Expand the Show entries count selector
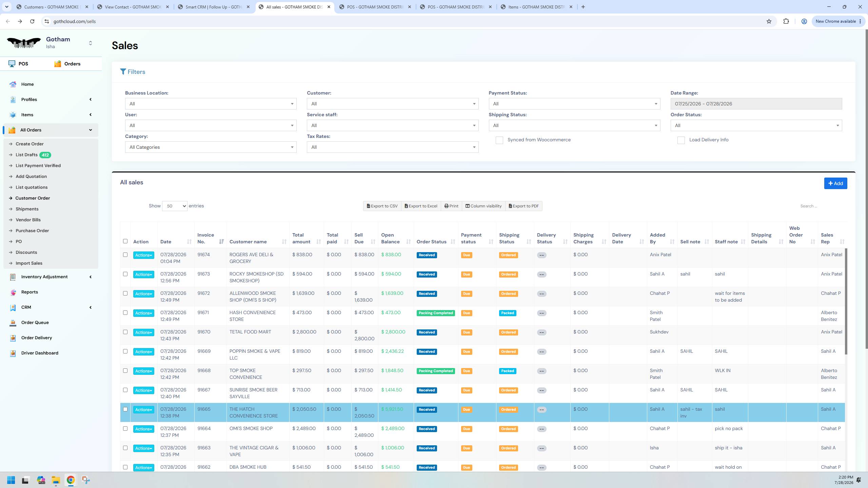 [x=175, y=206]
